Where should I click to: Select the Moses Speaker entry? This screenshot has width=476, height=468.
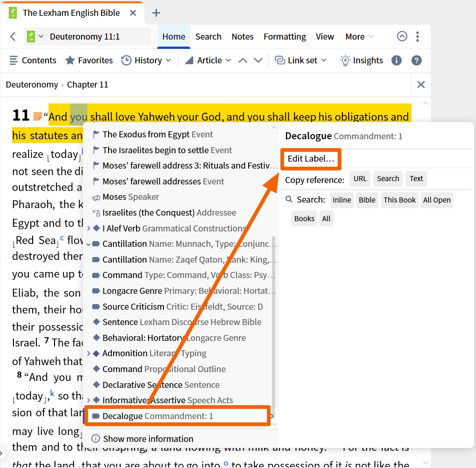(180, 197)
